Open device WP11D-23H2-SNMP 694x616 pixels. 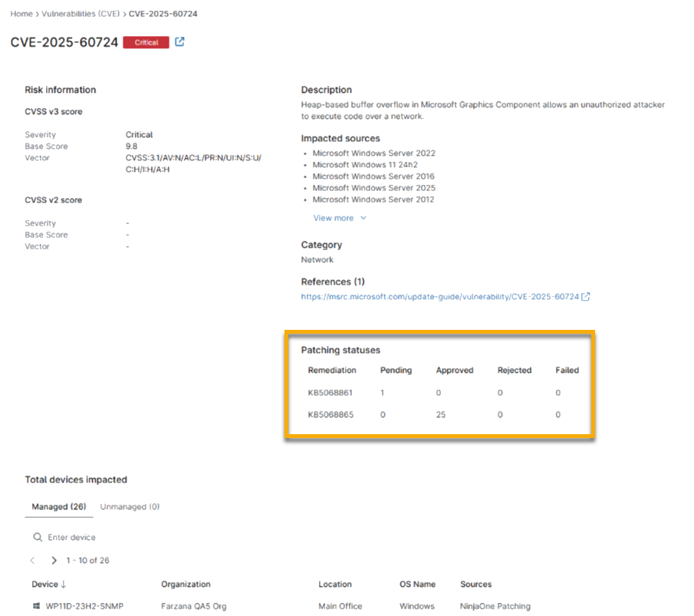84,606
